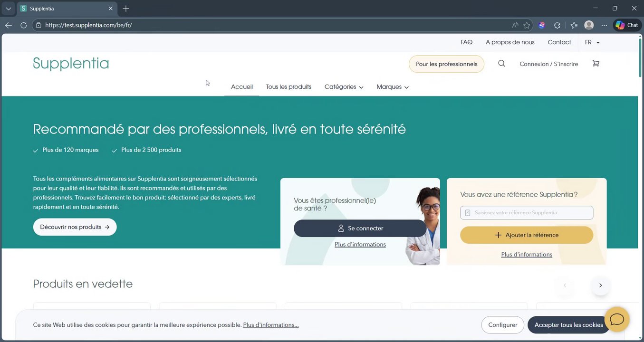Open Plus d'informations under Ajouter la référence

pos(527,255)
